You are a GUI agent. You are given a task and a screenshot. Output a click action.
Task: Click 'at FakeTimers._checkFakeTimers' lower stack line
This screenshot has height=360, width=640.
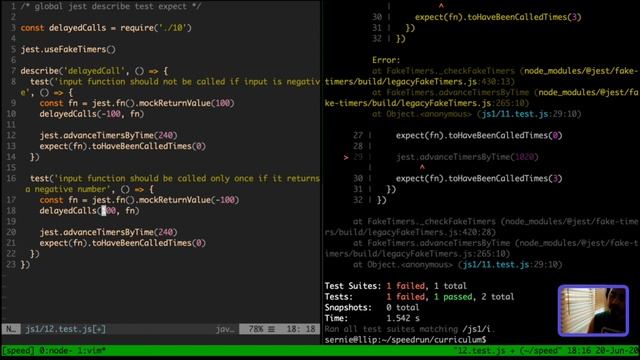click(424, 222)
